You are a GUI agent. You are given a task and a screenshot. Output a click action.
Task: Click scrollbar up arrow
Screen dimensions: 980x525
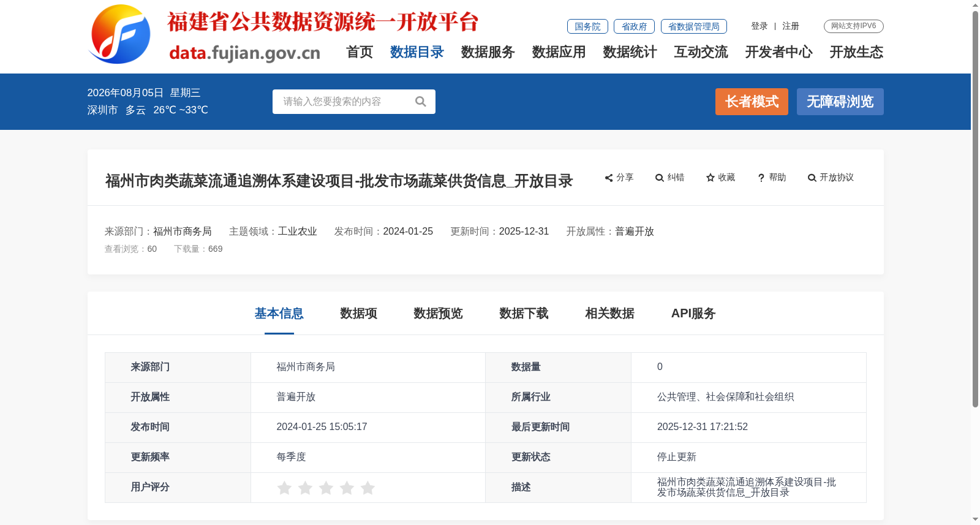[x=975, y=5]
